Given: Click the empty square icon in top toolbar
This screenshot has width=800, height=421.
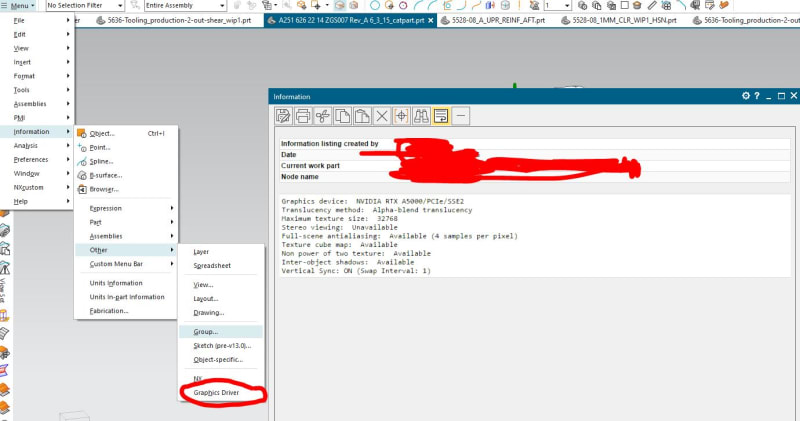Looking at the screenshot, I should (624, 6).
